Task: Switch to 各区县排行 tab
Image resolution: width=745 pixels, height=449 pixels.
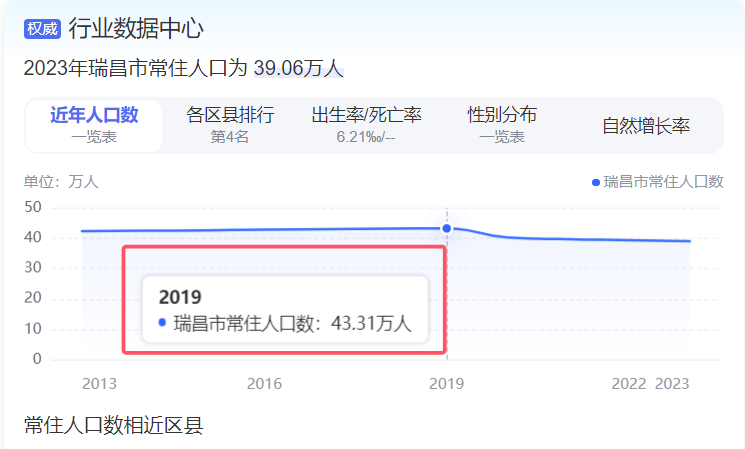Action: (230, 125)
